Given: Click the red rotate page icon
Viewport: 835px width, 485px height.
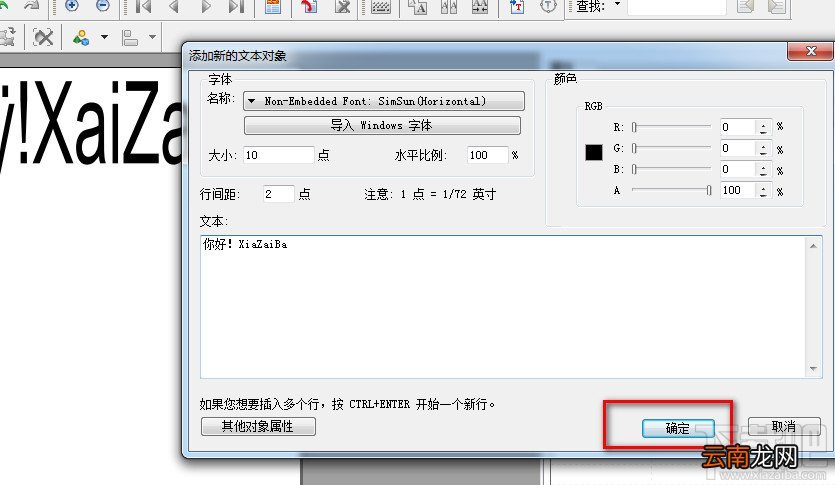Looking at the screenshot, I should coord(309,6).
